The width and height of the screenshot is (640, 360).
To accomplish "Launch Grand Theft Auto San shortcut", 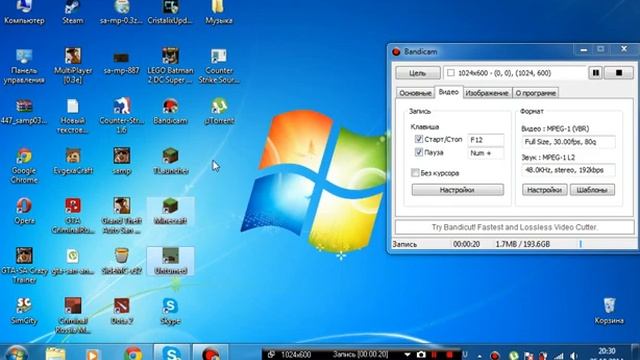I will click(x=122, y=216).
